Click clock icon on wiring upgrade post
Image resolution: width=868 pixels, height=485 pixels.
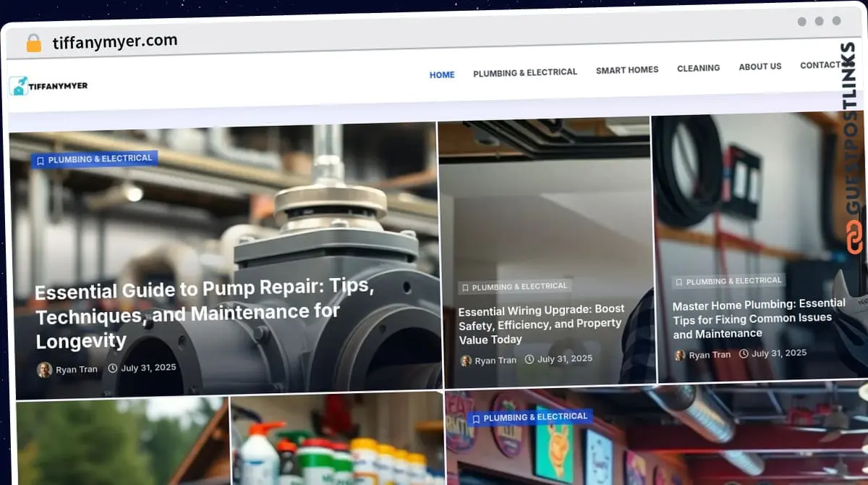(529, 360)
